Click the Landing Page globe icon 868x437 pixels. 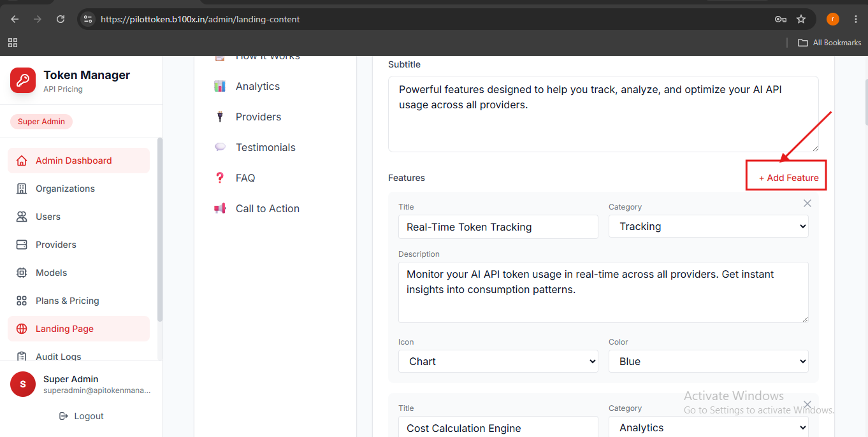point(22,329)
